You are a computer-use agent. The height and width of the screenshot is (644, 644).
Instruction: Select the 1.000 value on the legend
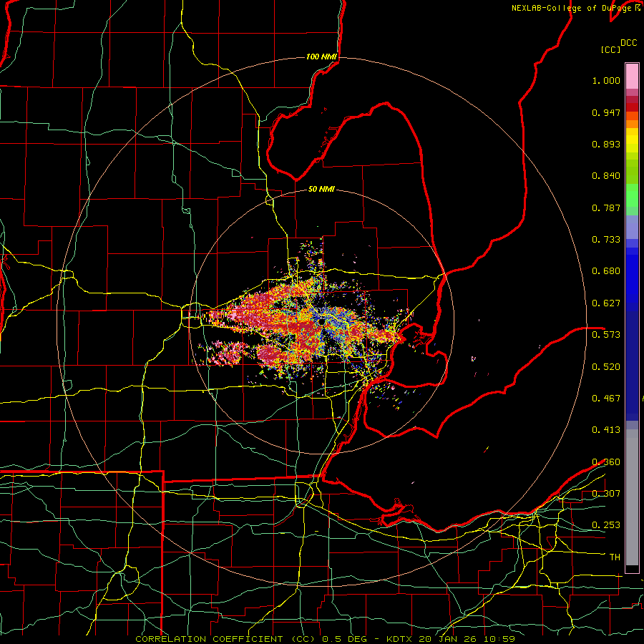pos(606,80)
